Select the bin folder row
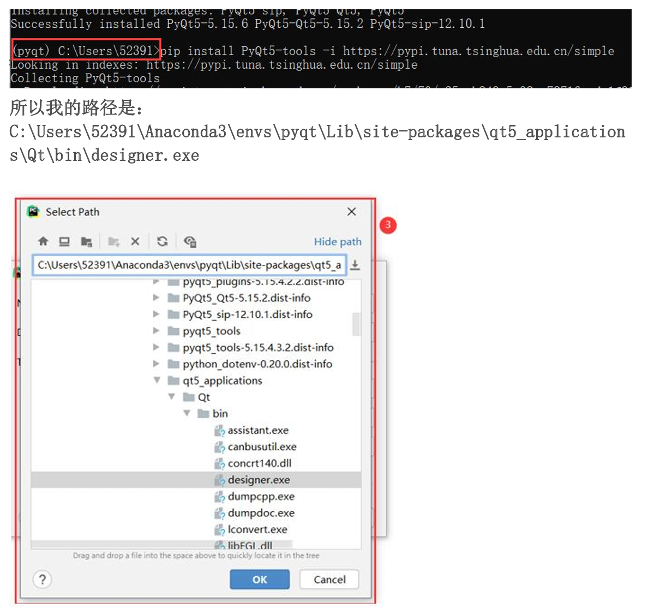The height and width of the screenshot is (616, 672). point(196,413)
